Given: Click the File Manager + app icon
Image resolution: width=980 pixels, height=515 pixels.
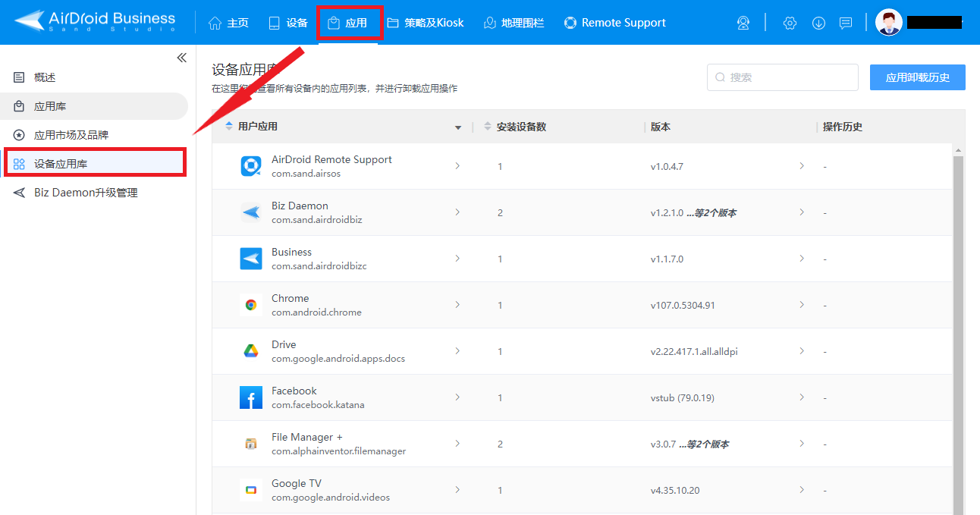Looking at the screenshot, I should [251, 444].
